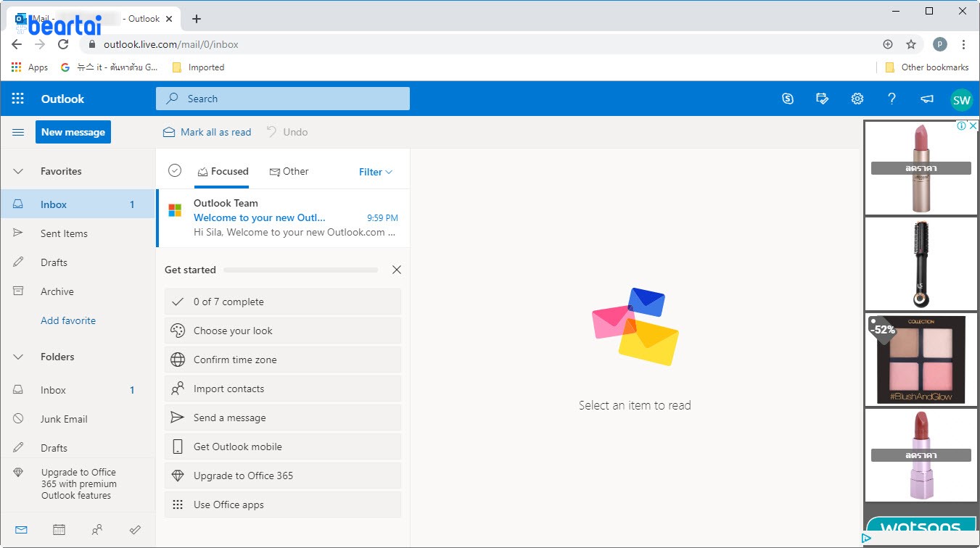The image size is (980, 548).
Task: Switch to the Focused inbox tab
Action: click(223, 172)
